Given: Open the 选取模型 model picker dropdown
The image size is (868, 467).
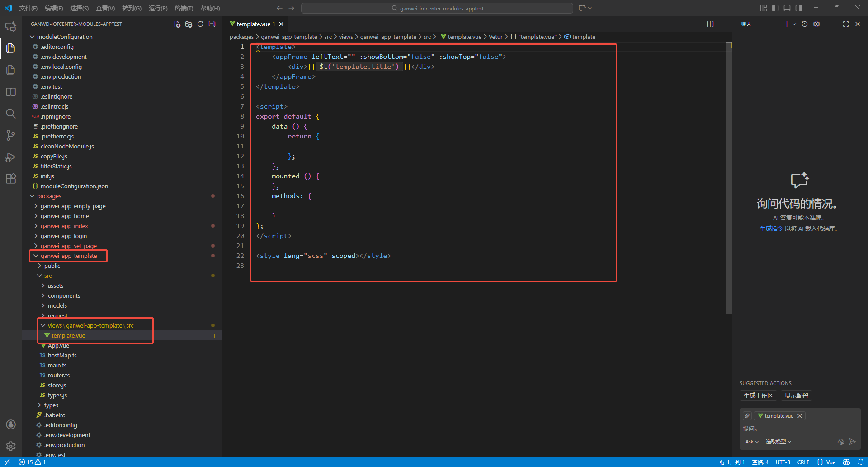Looking at the screenshot, I should coord(778,442).
